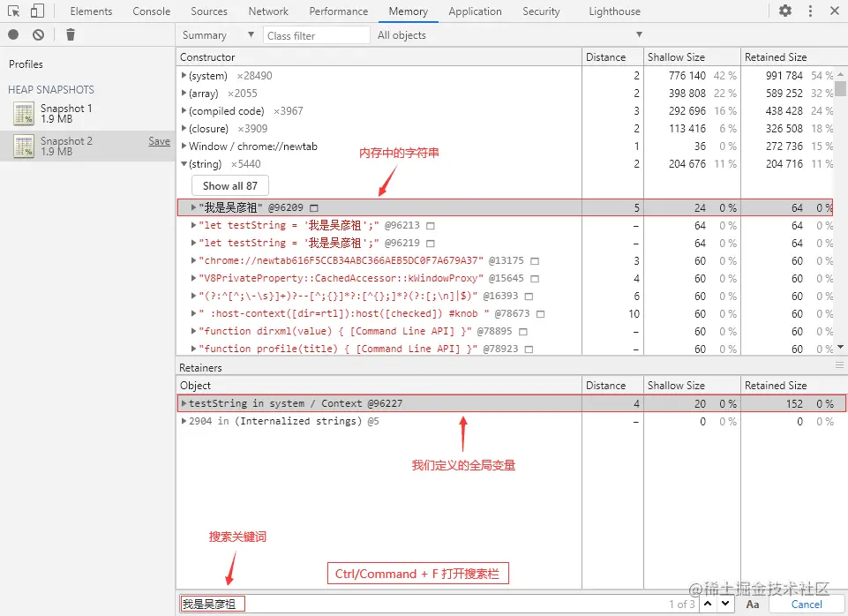The image size is (848, 616).
Task: Sort by Constructor column header
Action: 379,56
